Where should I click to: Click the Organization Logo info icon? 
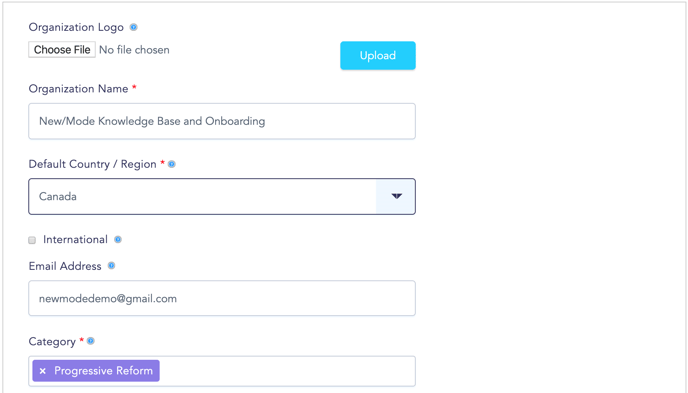(133, 27)
